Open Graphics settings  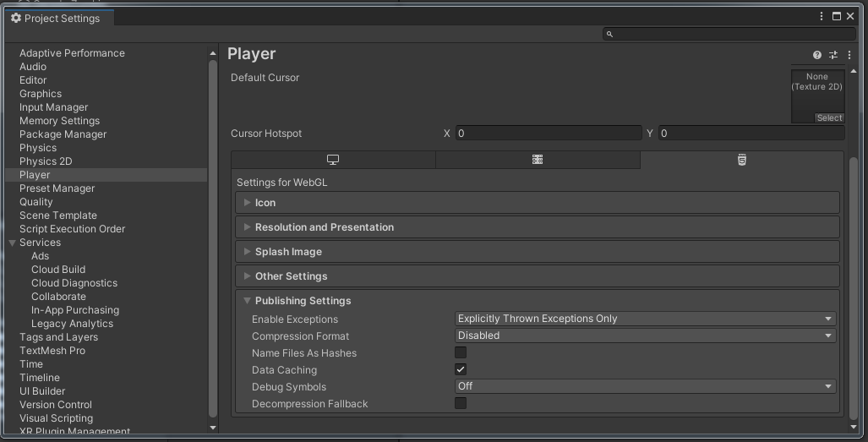click(x=41, y=94)
